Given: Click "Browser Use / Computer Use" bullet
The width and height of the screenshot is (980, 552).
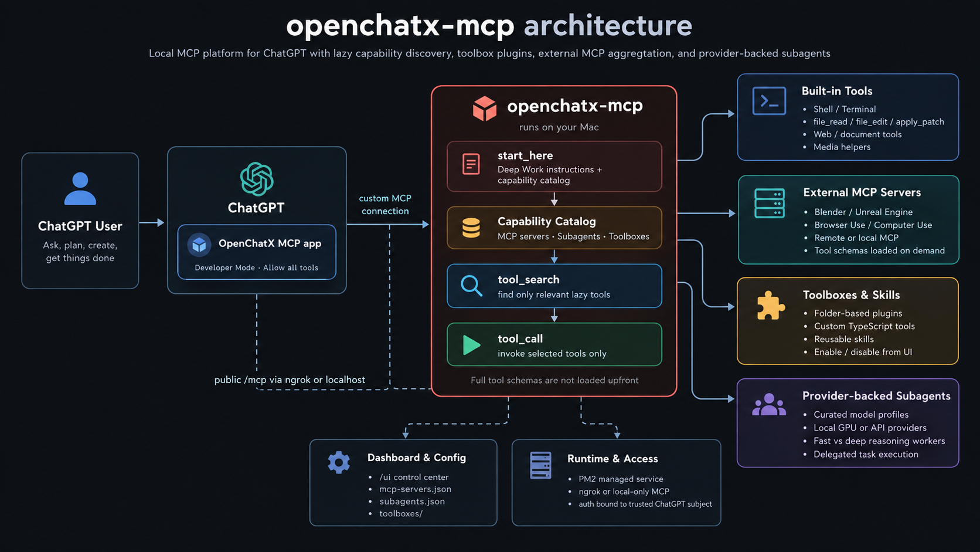Looking at the screenshot, I should click(873, 225).
